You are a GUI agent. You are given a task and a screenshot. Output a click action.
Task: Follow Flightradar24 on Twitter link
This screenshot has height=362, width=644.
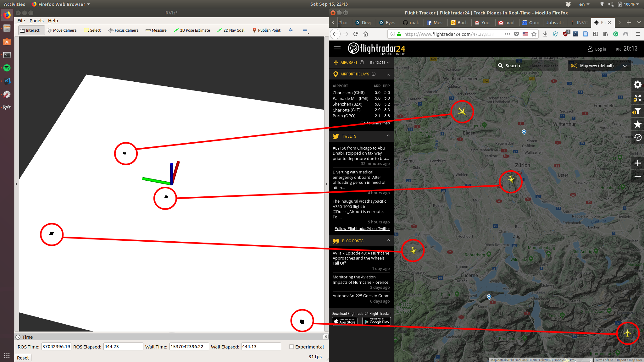tap(362, 229)
